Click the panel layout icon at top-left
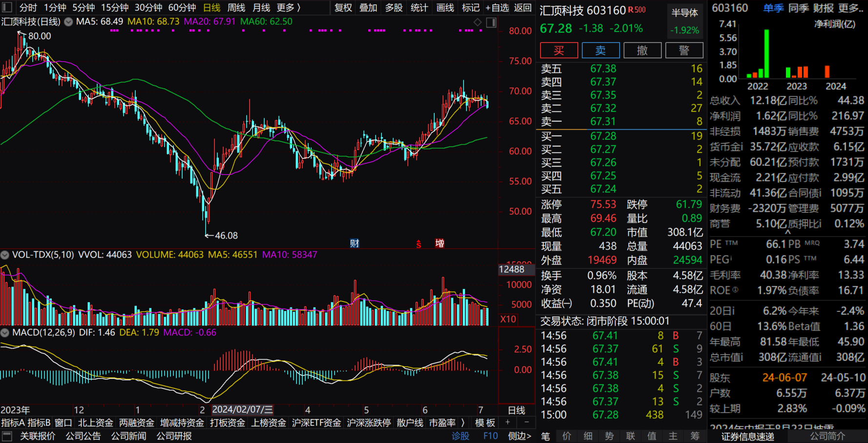 tap(6, 7)
